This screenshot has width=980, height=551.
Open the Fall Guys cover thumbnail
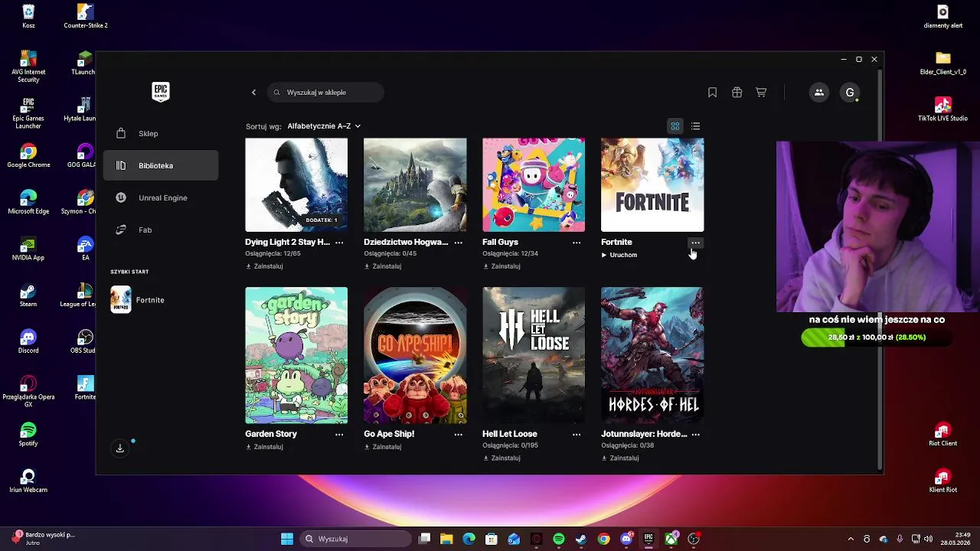pyautogui.click(x=534, y=185)
